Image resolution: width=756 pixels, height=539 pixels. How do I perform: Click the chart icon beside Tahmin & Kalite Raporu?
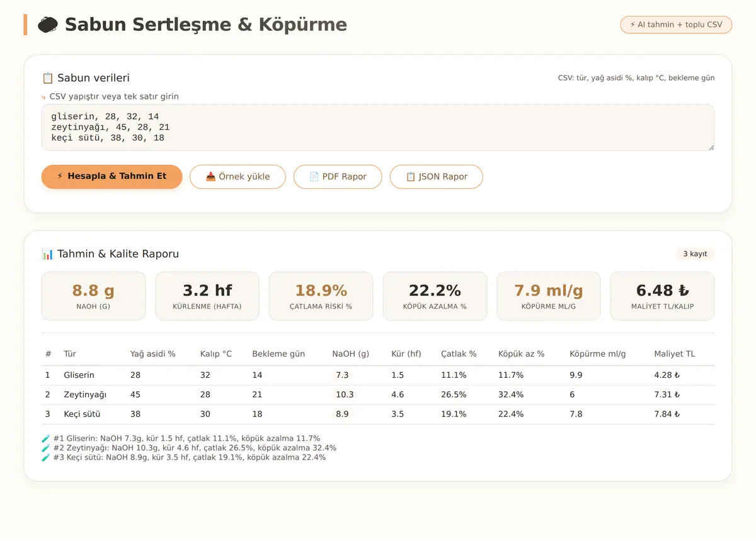point(47,254)
